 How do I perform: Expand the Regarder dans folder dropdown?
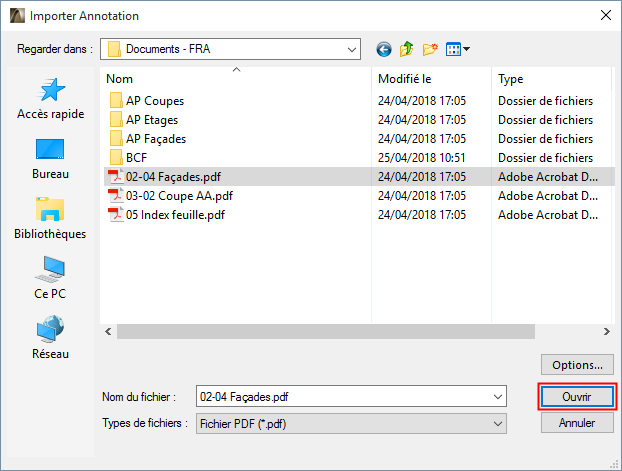point(351,48)
